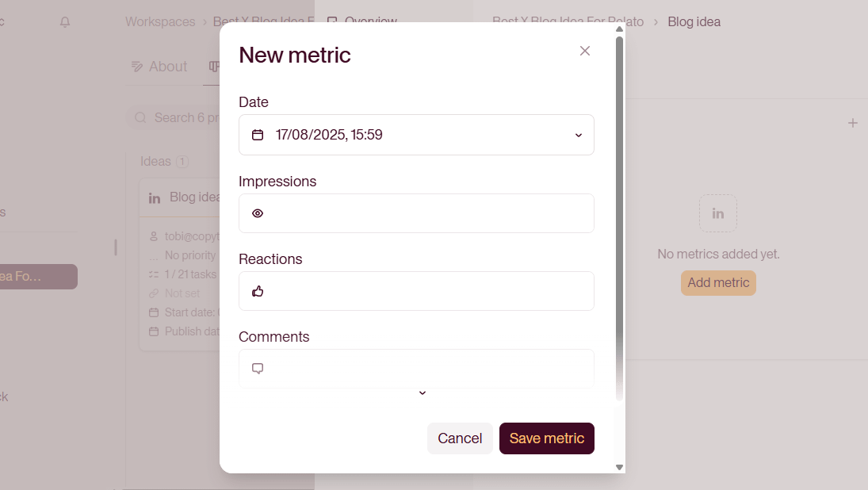
Task: Close the New metric dialog
Action: click(584, 51)
